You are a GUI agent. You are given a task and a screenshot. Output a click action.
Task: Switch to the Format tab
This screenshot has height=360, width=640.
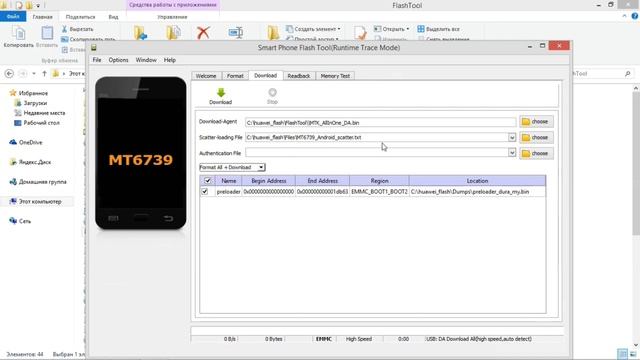235,76
